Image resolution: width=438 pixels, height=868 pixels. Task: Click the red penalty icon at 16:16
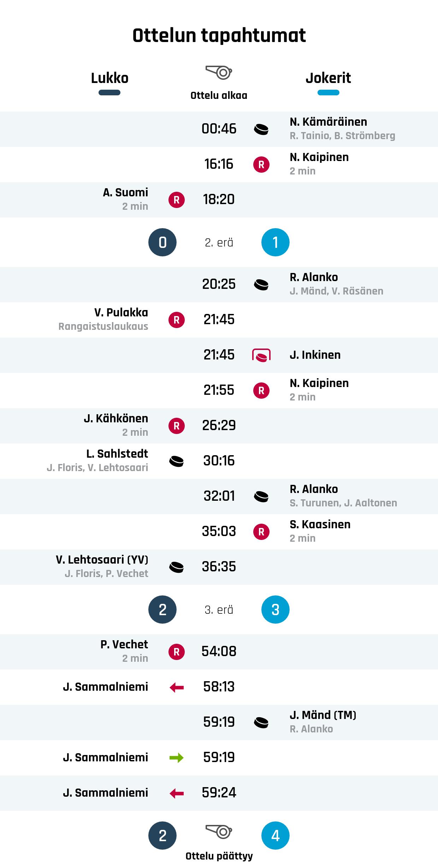(x=261, y=165)
